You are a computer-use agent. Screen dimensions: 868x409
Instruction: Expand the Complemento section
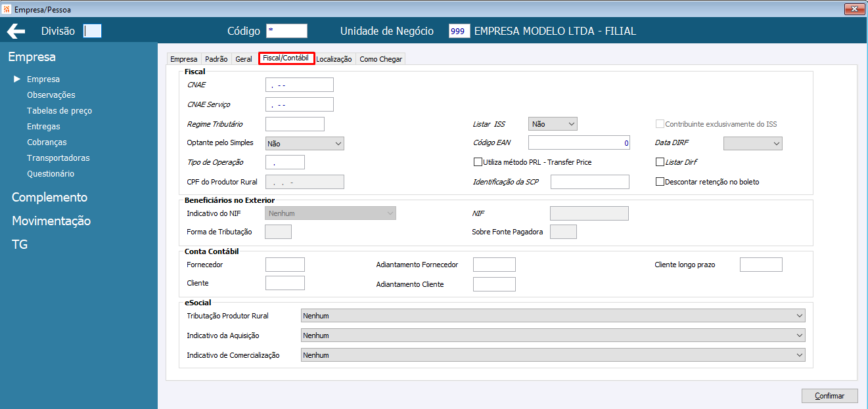click(49, 198)
